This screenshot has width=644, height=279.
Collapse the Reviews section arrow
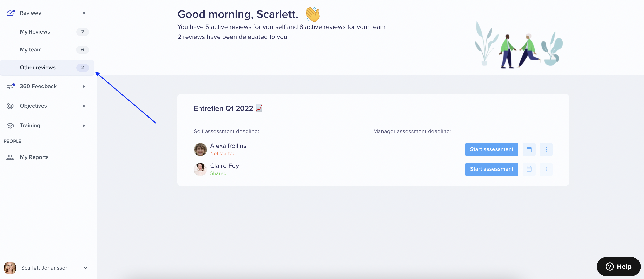coord(84,13)
